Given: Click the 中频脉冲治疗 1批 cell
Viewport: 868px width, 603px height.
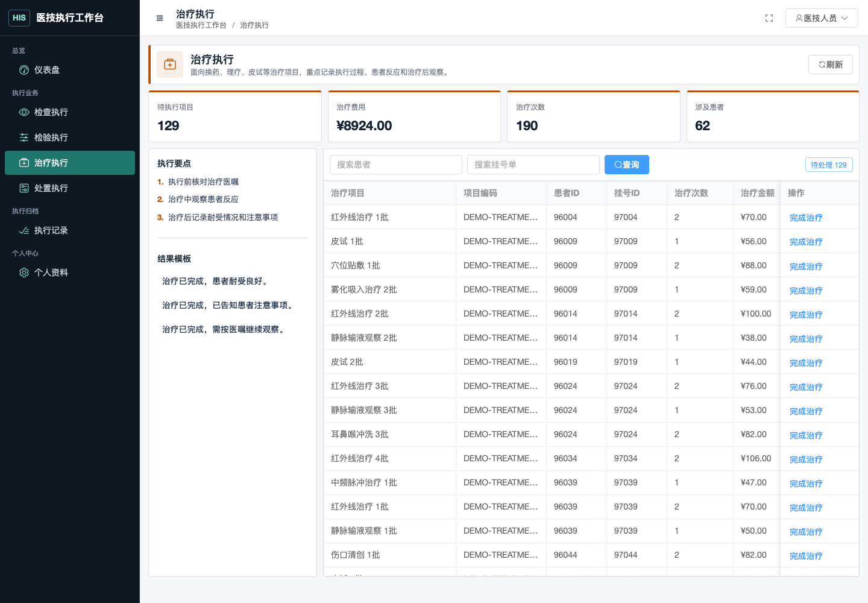Looking at the screenshot, I should click(x=390, y=482).
